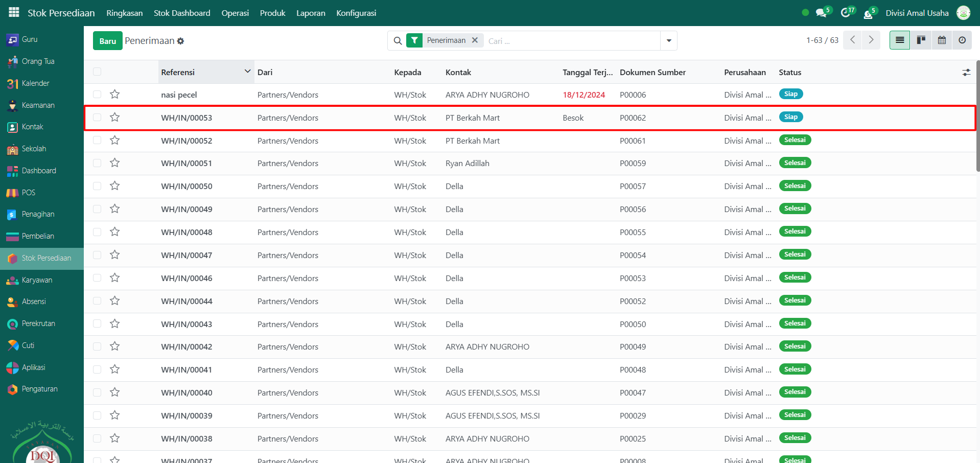Open Penerimaan gear settings icon
Screen dimensions: 980x463
pyautogui.click(x=181, y=41)
